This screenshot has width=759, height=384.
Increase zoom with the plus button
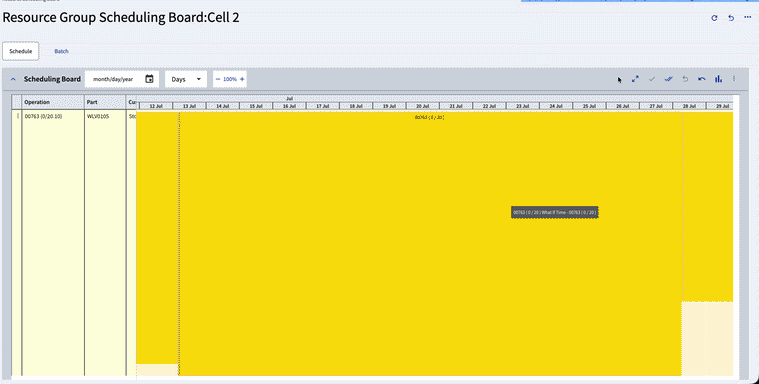pyautogui.click(x=242, y=79)
